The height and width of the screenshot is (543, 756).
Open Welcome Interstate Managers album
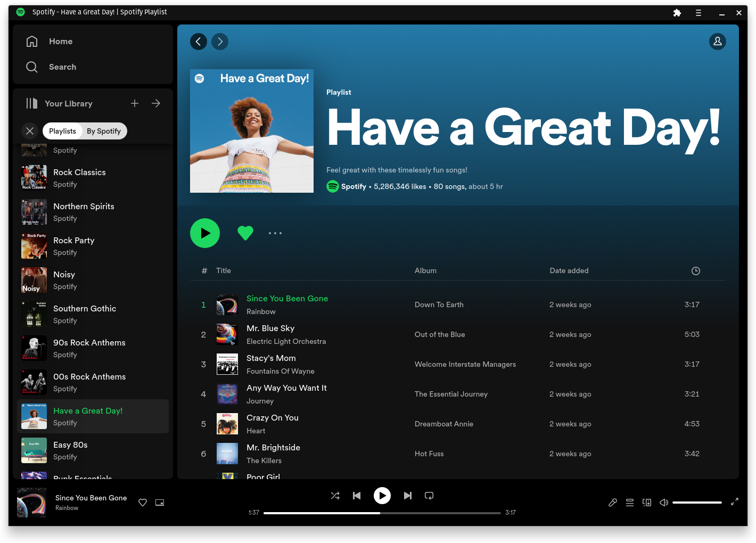[x=465, y=365]
